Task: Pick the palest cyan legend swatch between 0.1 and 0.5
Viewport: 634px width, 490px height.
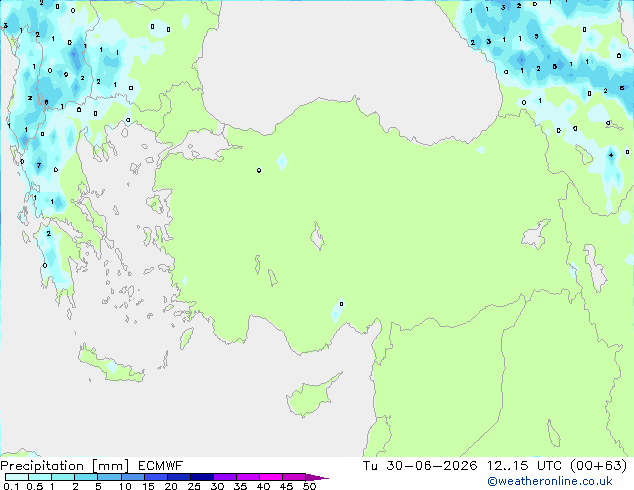Action: coord(17,477)
